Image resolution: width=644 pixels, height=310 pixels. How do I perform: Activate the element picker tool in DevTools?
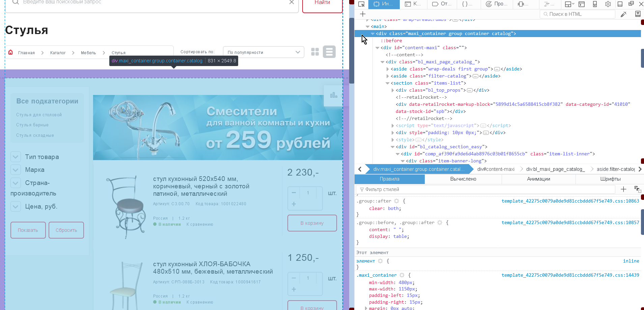(x=362, y=4)
